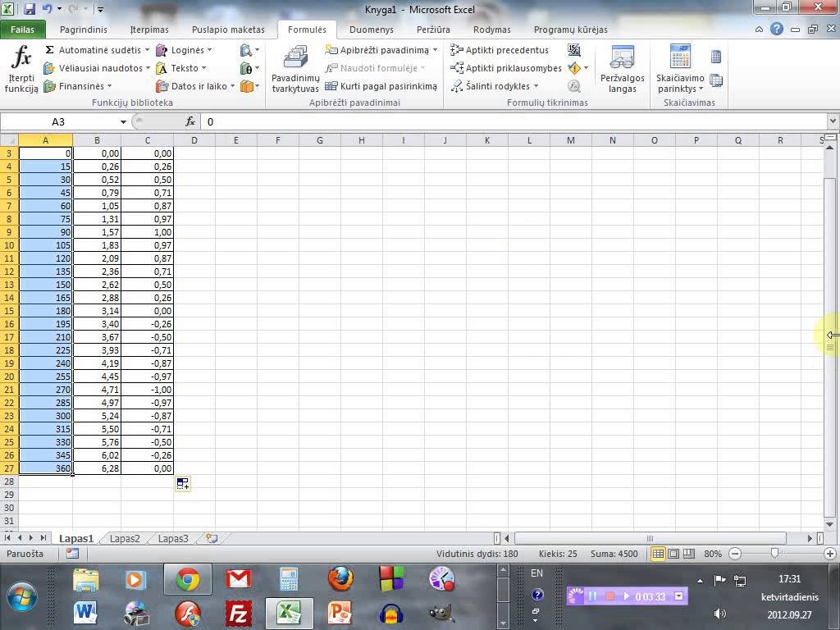Click the Name Box showing A3
This screenshot has width=840, height=630.
(x=59, y=122)
